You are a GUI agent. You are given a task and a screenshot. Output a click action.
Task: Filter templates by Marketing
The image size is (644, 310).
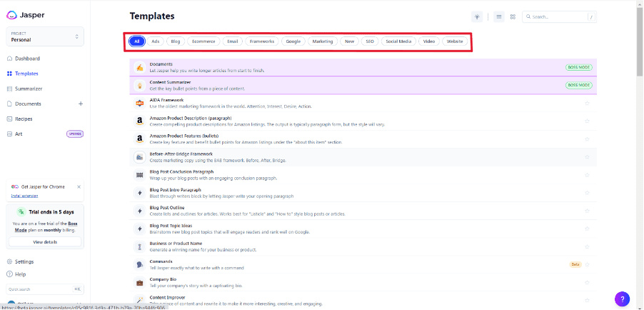(x=323, y=41)
